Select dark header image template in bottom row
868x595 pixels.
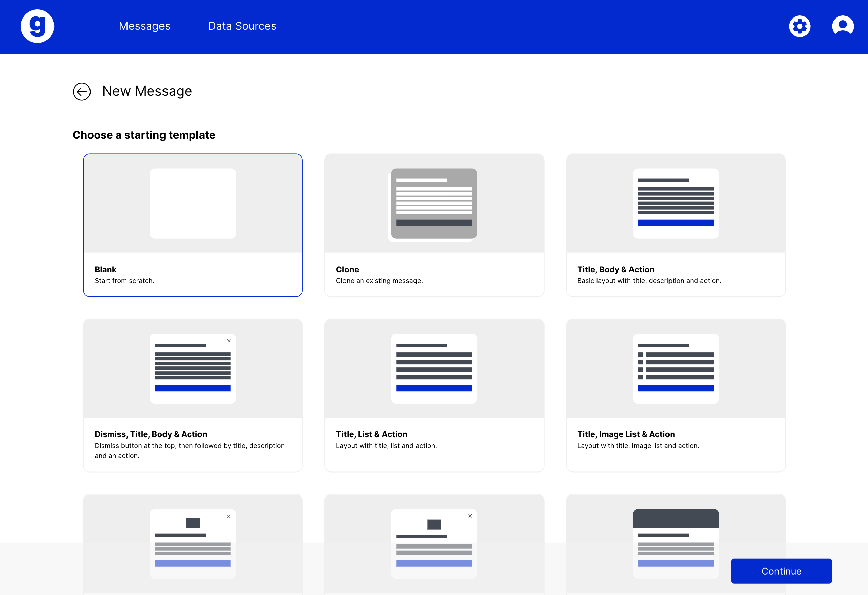[x=676, y=544]
